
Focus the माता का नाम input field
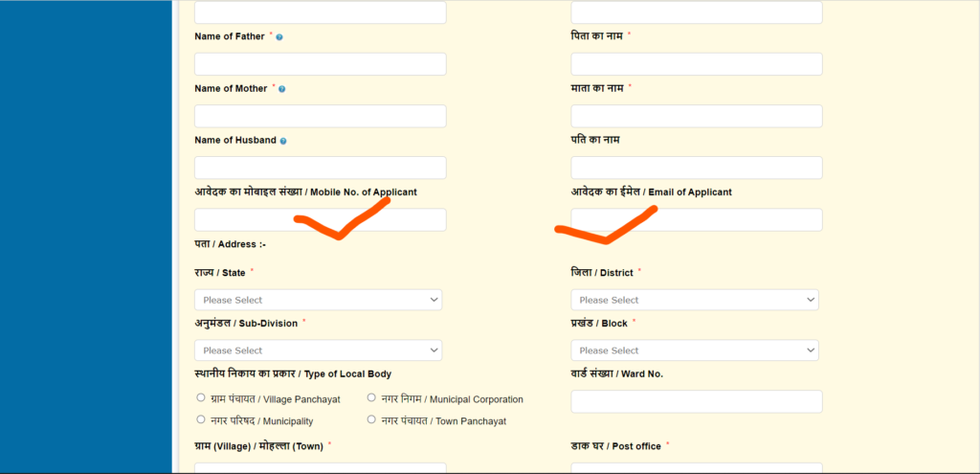697,116
